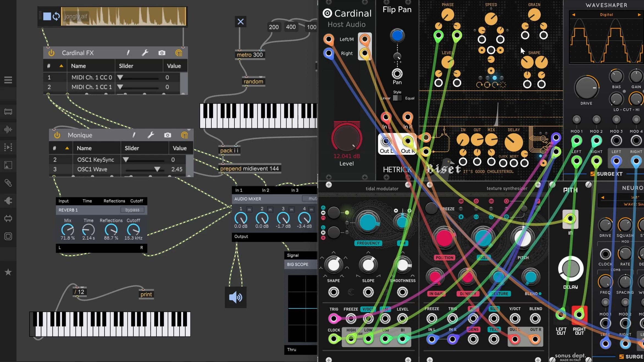
Task: Flip the Linear/Equal Style switch on Flip Pan
Action: (397, 98)
